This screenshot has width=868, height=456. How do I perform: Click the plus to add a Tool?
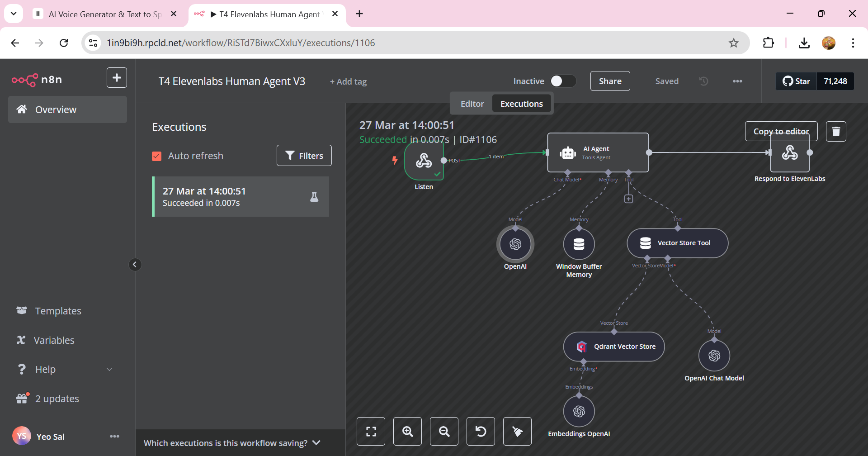point(628,199)
